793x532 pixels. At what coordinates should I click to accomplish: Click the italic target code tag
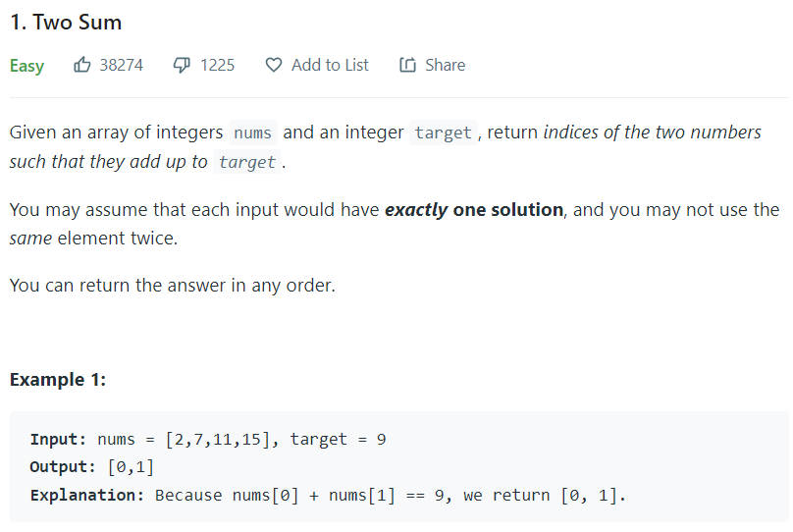[247, 162]
